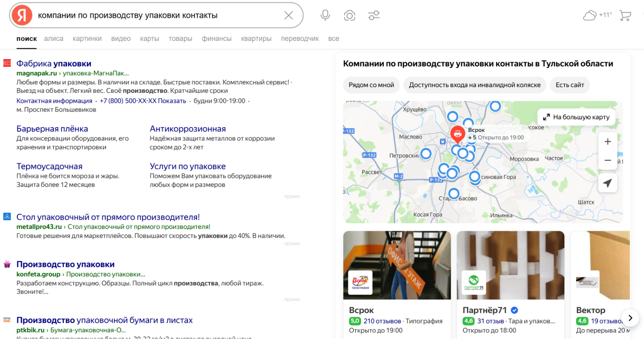Toggle the Рядом со мной filter
This screenshot has height=339, width=644.
[x=371, y=85]
